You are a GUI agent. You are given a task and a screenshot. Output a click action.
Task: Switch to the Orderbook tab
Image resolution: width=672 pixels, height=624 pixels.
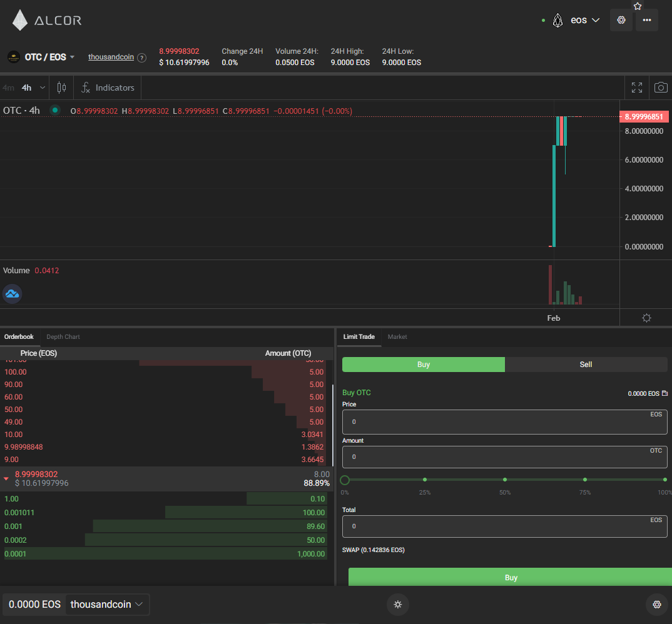[19, 336]
